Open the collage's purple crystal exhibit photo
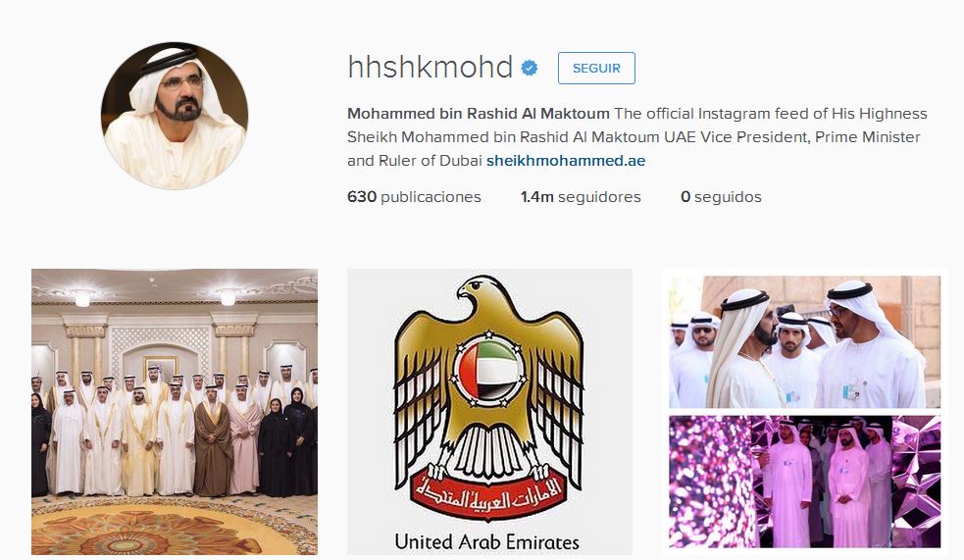The width and height of the screenshot is (964, 560). (x=805, y=482)
